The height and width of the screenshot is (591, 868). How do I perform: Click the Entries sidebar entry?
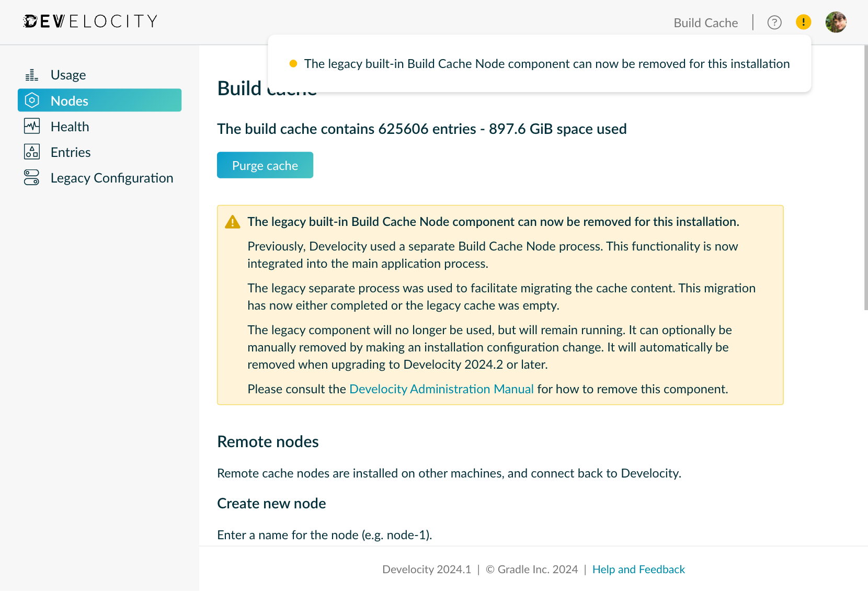[70, 152]
